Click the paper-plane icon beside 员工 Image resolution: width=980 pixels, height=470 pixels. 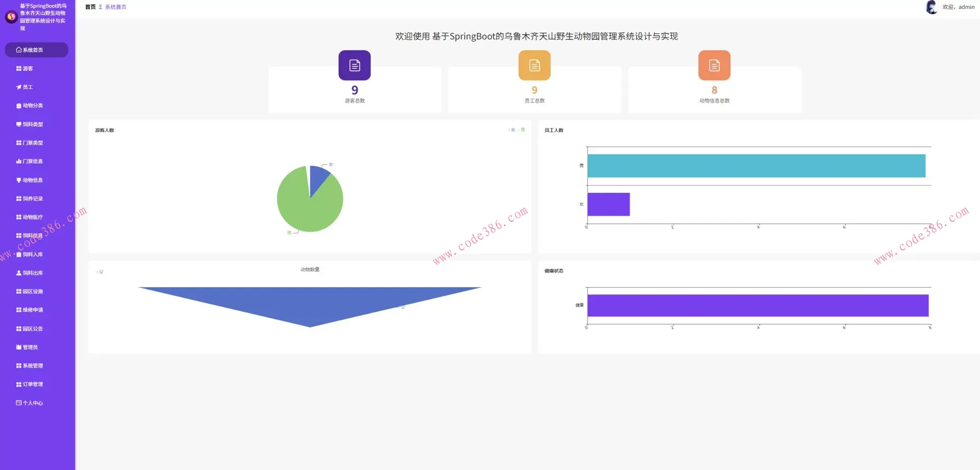point(19,87)
